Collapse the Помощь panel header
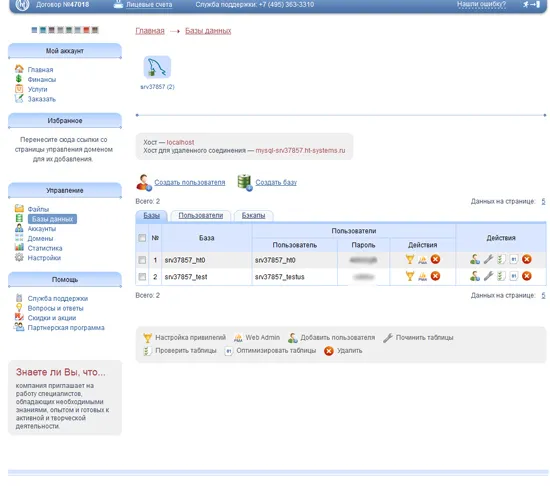 pos(65,279)
